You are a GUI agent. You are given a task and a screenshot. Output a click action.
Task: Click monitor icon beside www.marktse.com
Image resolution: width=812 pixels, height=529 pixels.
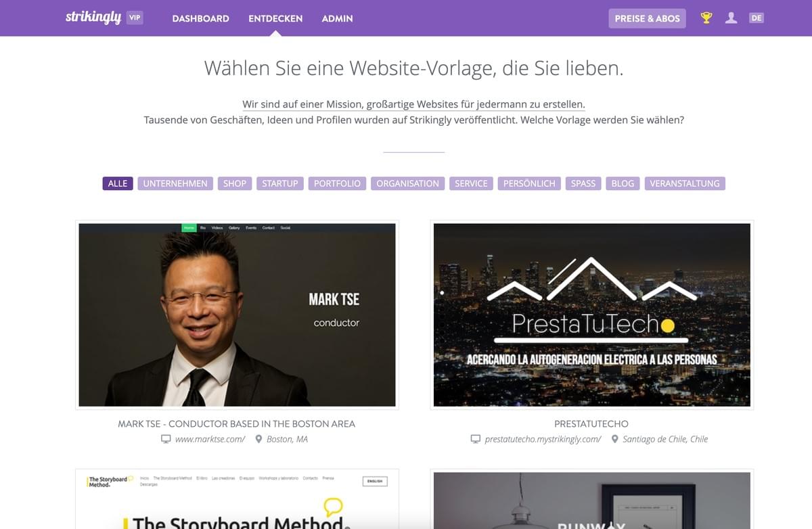166,439
